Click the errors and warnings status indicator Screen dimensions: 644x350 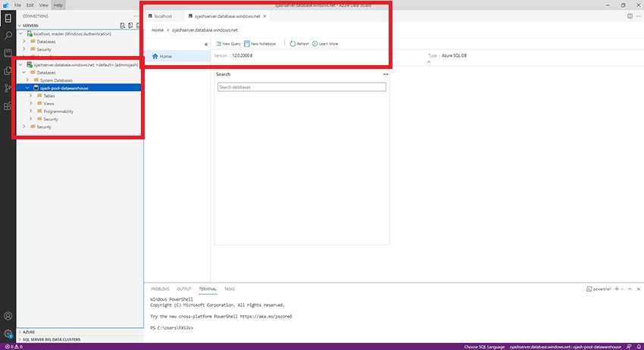(x=14, y=347)
